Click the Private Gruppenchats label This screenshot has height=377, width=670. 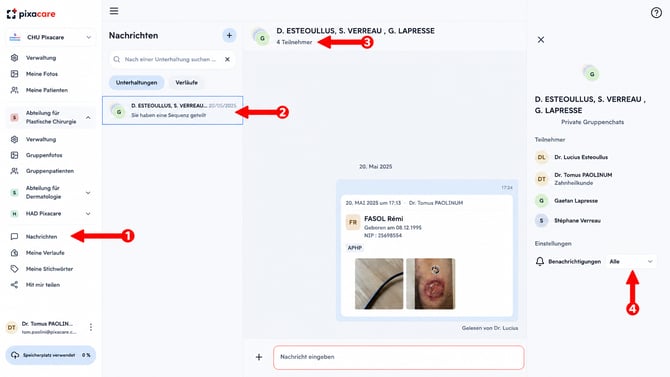pyautogui.click(x=592, y=122)
